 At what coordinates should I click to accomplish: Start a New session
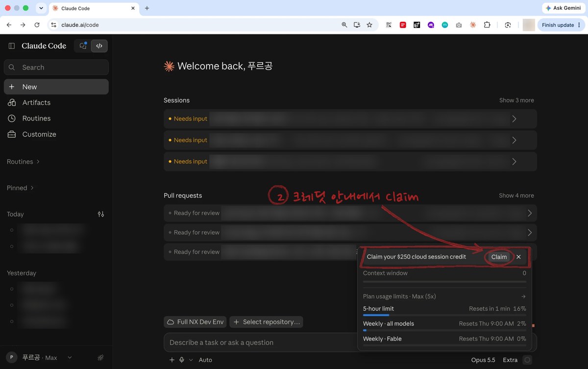56,87
